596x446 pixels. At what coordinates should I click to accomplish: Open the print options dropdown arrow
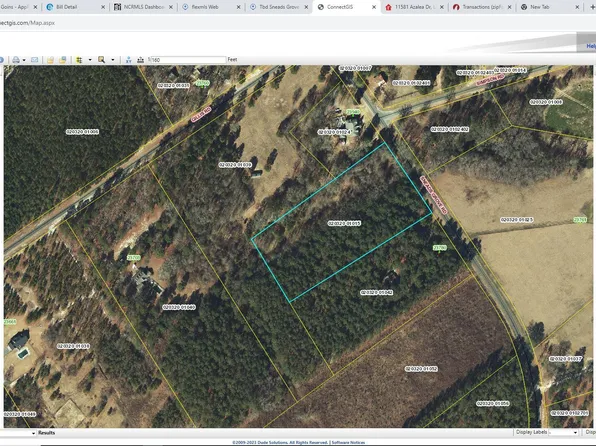(24, 60)
